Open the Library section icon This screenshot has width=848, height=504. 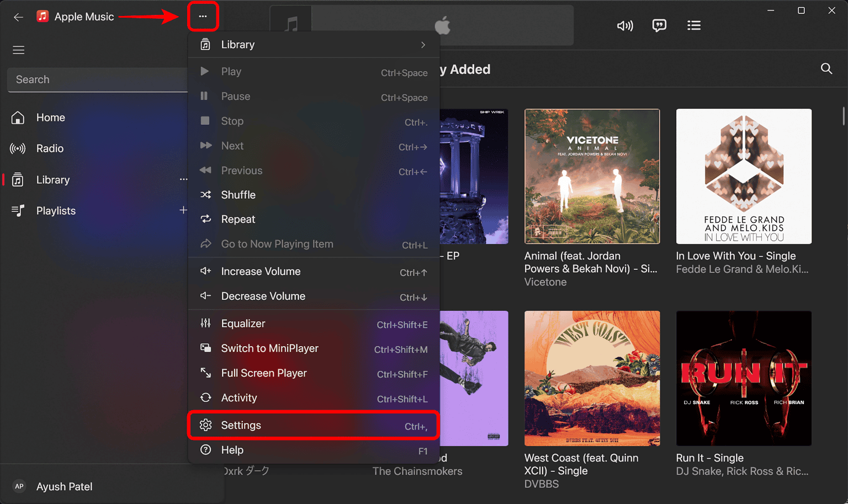tap(18, 179)
